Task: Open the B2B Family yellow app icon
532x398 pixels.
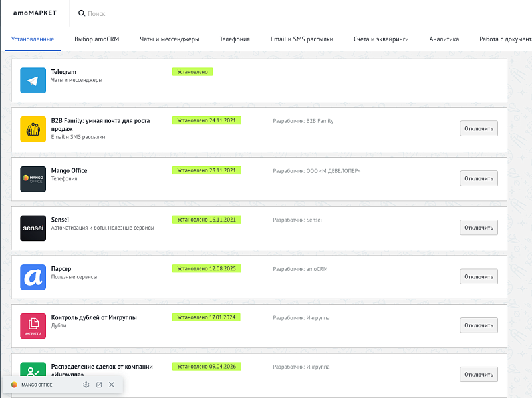Action: click(33, 129)
